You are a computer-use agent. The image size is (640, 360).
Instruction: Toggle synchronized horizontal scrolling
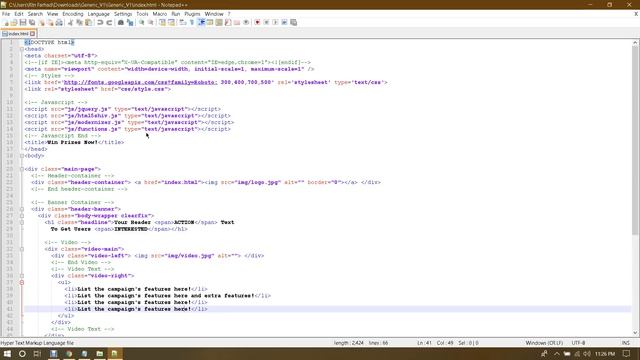(171, 22)
